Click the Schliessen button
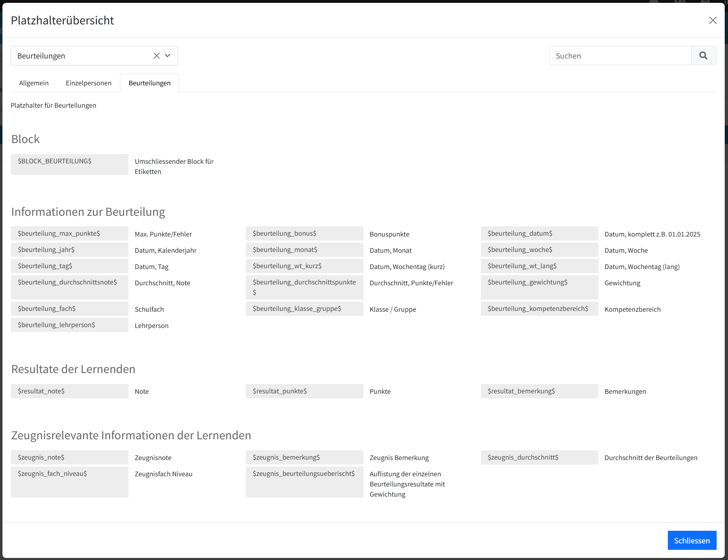728x560 pixels. point(692,540)
